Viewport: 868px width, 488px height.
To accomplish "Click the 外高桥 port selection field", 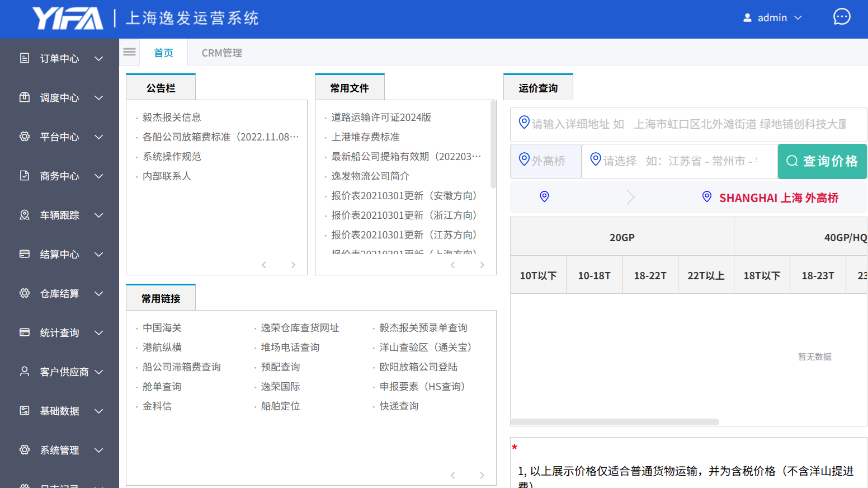I will point(546,161).
